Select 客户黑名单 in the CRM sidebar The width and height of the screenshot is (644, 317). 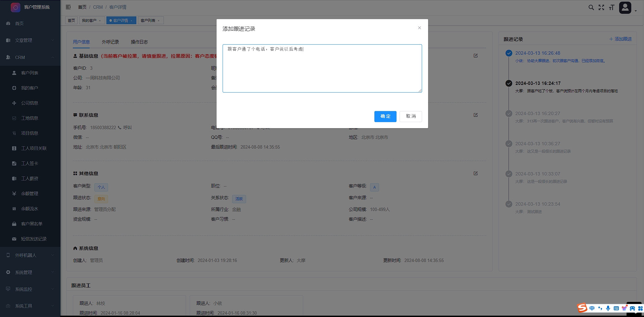(32, 224)
